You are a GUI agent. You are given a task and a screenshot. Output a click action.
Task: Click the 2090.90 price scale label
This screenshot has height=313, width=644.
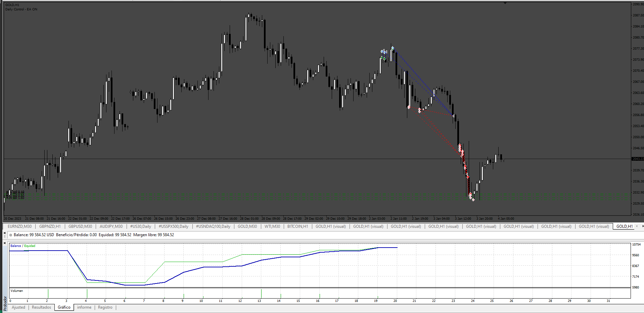click(x=638, y=4)
